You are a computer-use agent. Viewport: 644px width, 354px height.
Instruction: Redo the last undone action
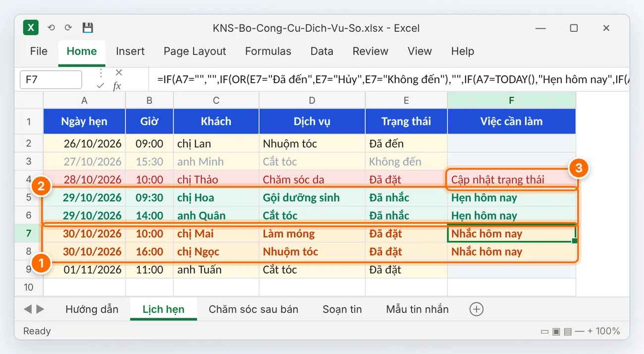68,28
